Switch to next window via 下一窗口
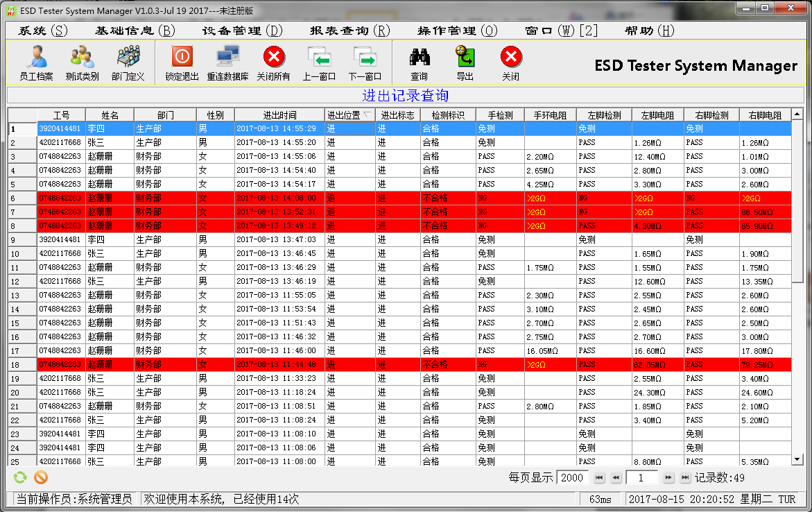Screen dimensions: 812x512 (365, 62)
